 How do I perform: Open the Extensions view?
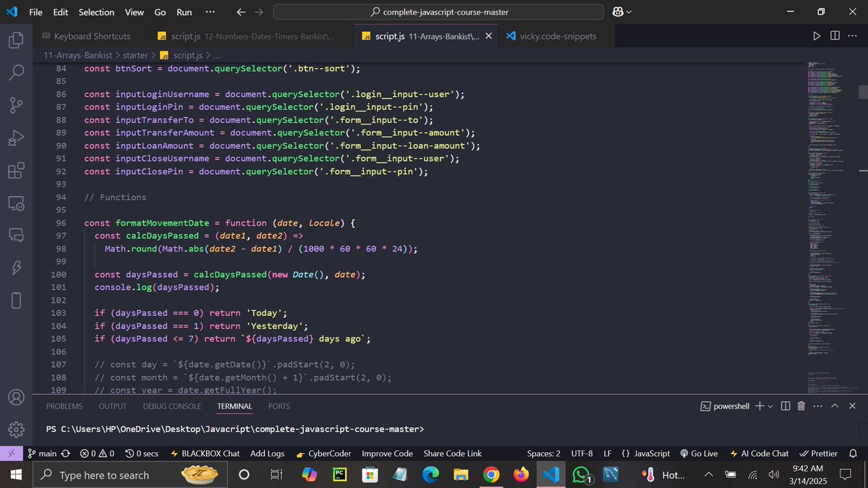pyautogui.click(x=16, y=171)
